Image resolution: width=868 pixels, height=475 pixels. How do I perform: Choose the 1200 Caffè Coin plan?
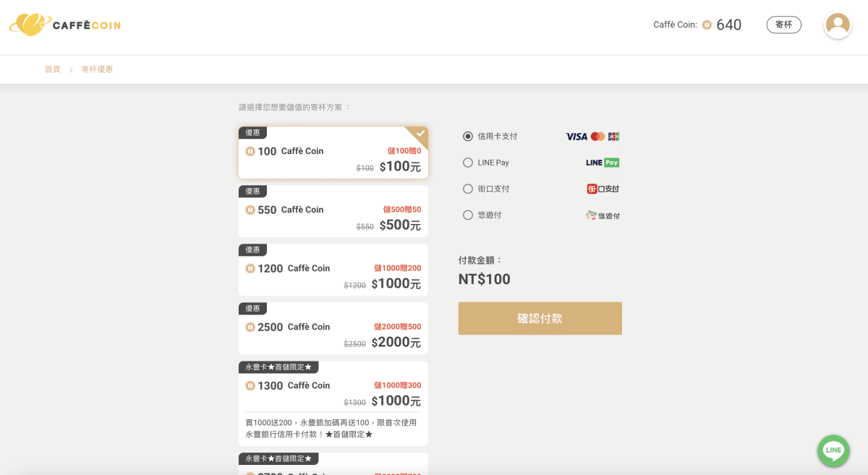click(x=333, y=270)
